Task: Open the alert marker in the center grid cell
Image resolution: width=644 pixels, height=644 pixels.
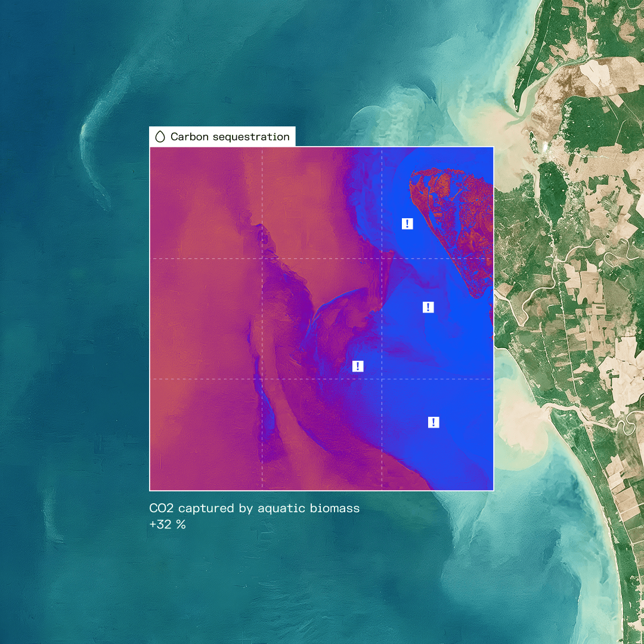Action: [358, 366]
